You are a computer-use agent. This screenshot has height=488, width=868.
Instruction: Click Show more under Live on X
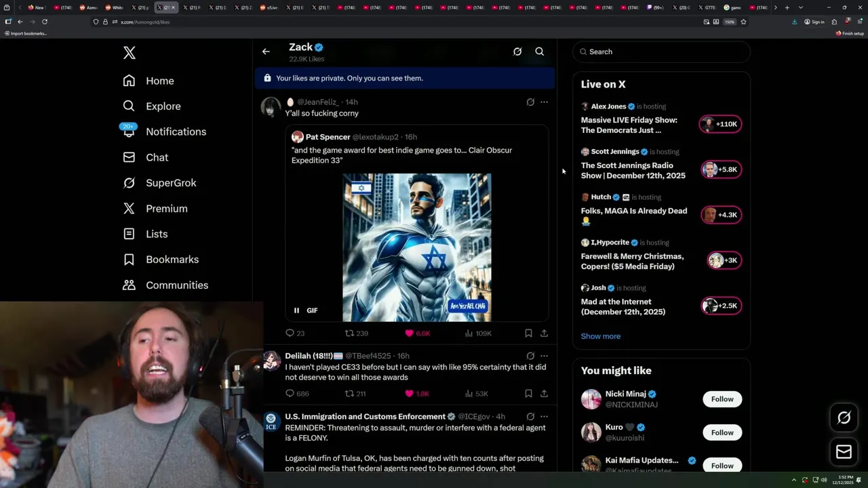(x=601, y=336)
